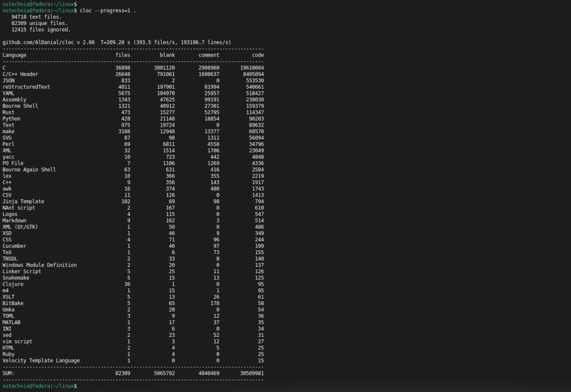Select 'Bourne Again Shell' language name
The width and height of the screenshot is (571, 392).
(29, 170)
